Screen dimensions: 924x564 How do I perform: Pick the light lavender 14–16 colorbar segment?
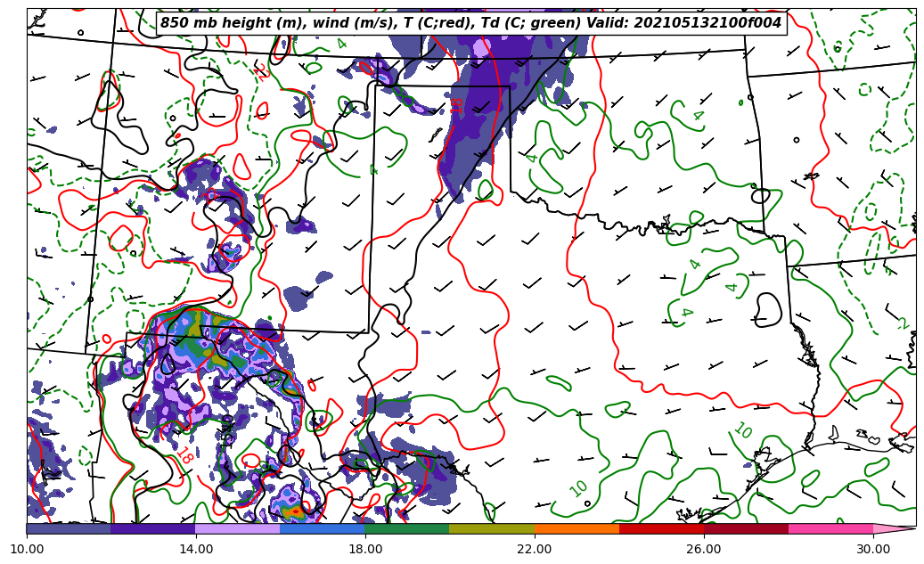[238, 528]
